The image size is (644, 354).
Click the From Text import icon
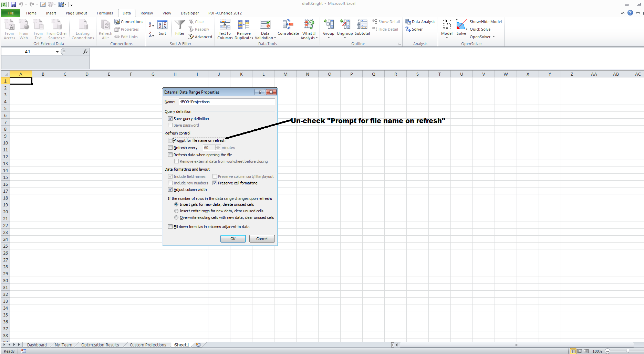click(38, 30)
